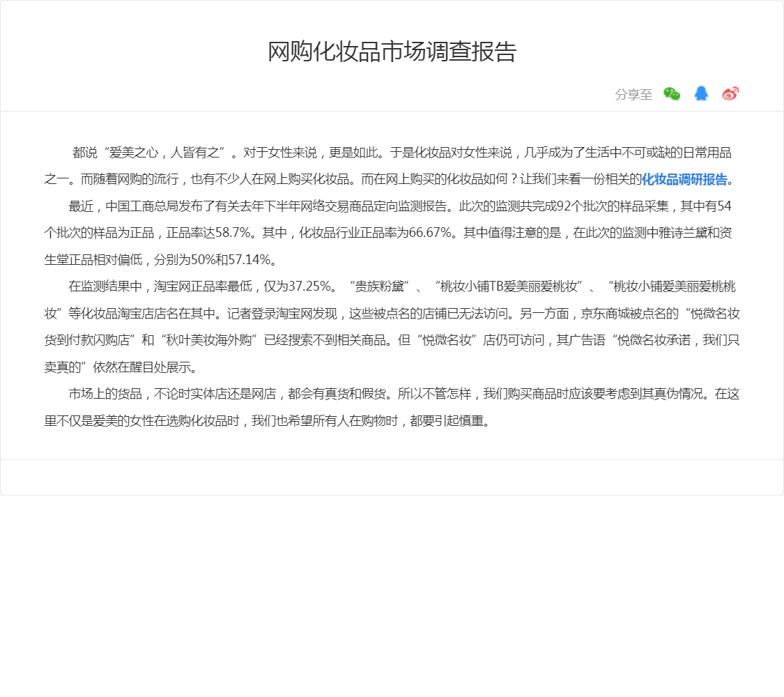
Task: Share the article via QQ penguin icon
Action: 701,93
